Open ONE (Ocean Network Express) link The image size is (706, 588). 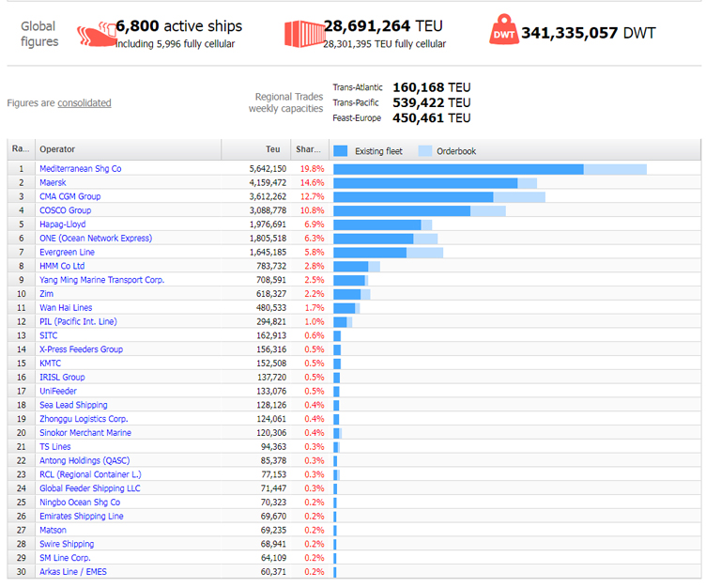(96, 239)
